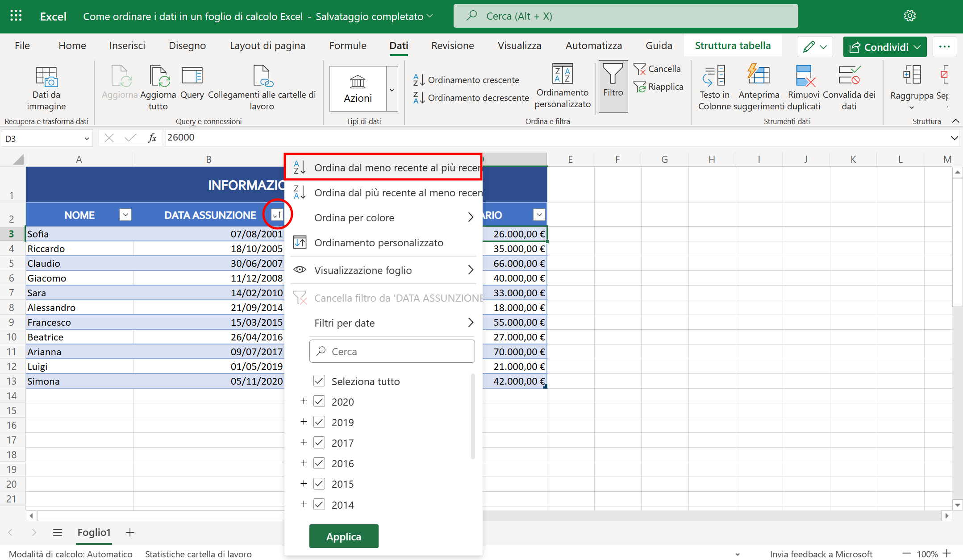This screenshot has height=560, width=963.
Task: Uncheck the Seleziona tutto checkbox
Action: [x=319, y=381]
